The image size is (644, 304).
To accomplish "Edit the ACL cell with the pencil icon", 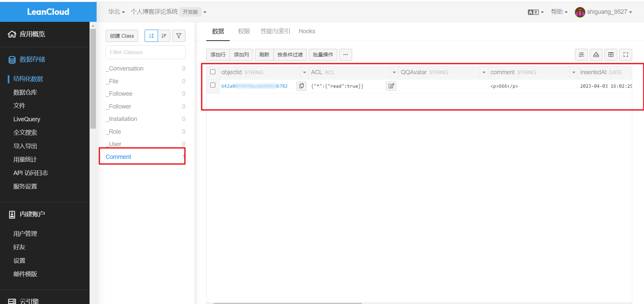I will (391, 86).
